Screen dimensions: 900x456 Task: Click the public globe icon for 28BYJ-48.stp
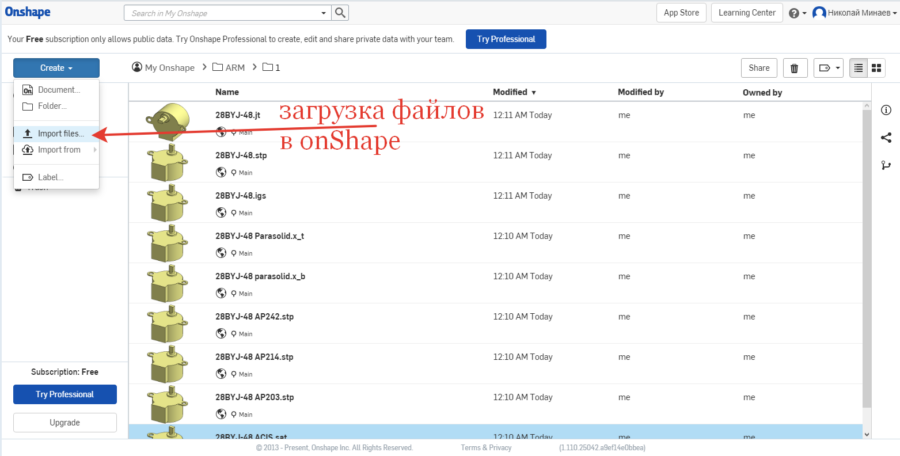(x=221, y=172)
